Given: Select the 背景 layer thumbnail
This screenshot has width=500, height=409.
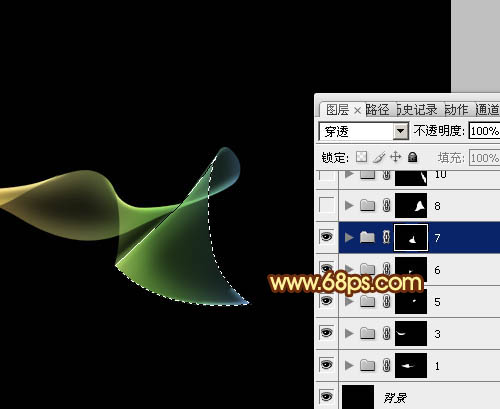Looking at the screenshot, I should [x=358, y=397].
